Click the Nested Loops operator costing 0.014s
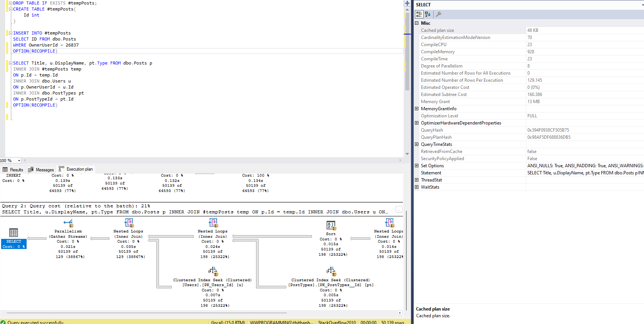 pyautogui.click(x=389, y=239)
